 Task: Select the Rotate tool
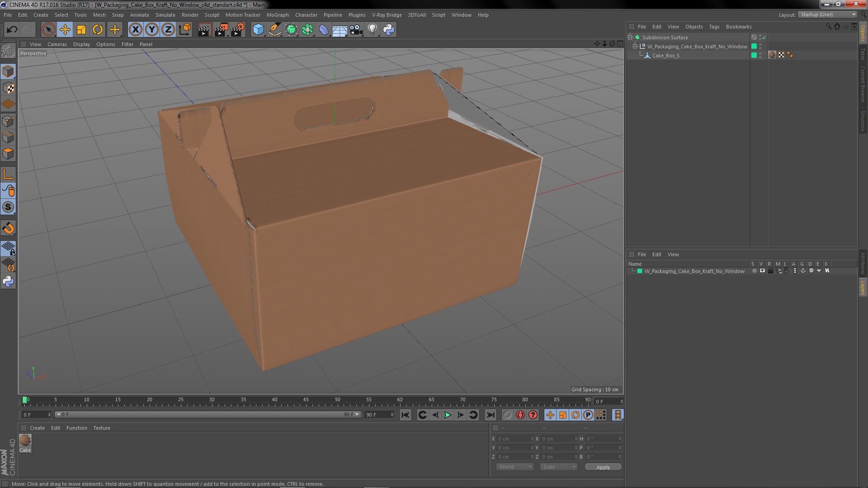pyautogui.click(x=98, y=30)
